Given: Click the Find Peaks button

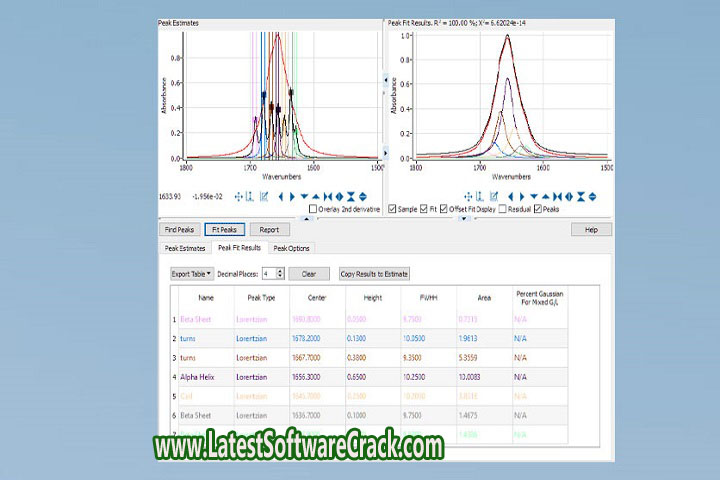Looking at the screenshot, I should point(180,229).
